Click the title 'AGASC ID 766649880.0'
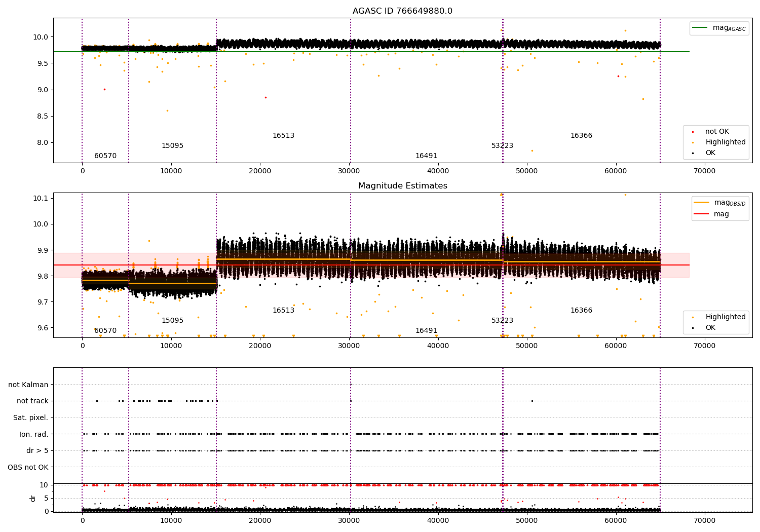 (402, 11)
